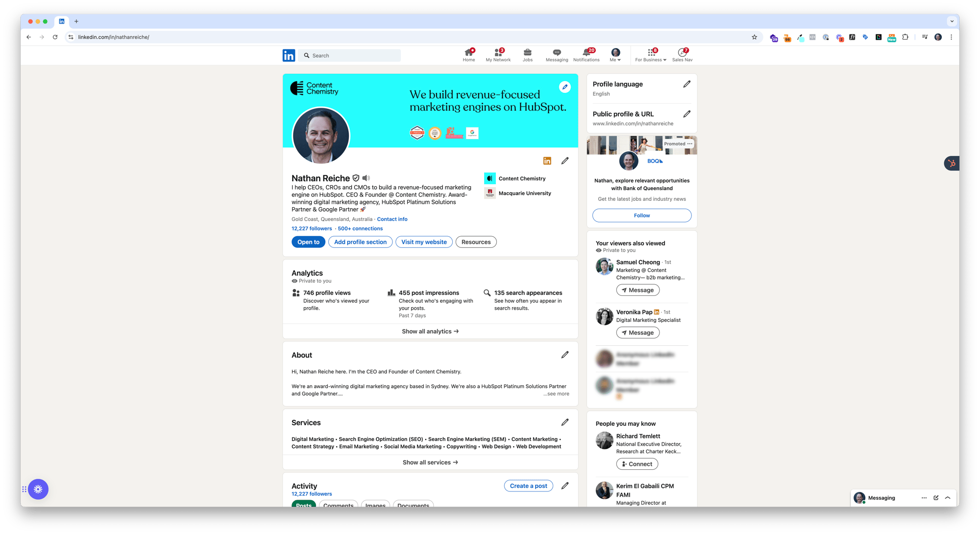
Task: Bookmark this page with the star icon
Action: click(754, 37)
